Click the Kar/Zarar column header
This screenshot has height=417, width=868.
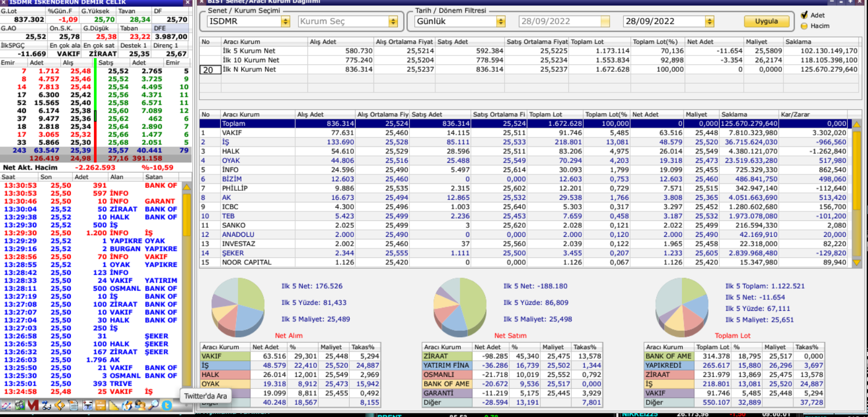tap(814, 114)
